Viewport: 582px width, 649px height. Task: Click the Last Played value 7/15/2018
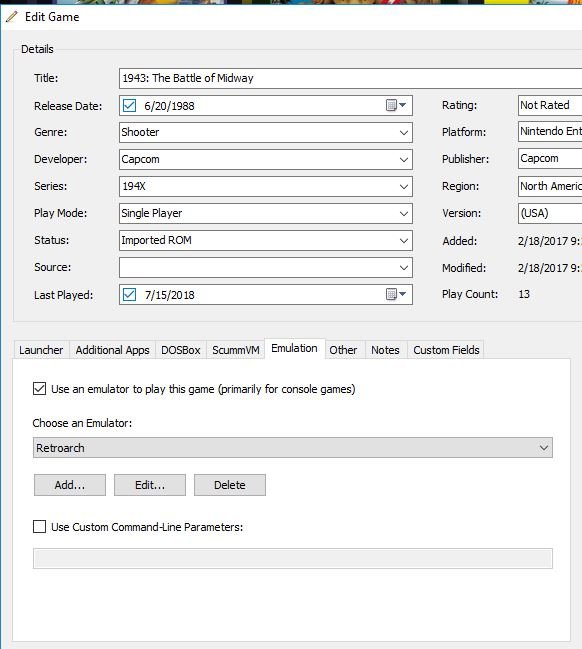click(169, 295)
